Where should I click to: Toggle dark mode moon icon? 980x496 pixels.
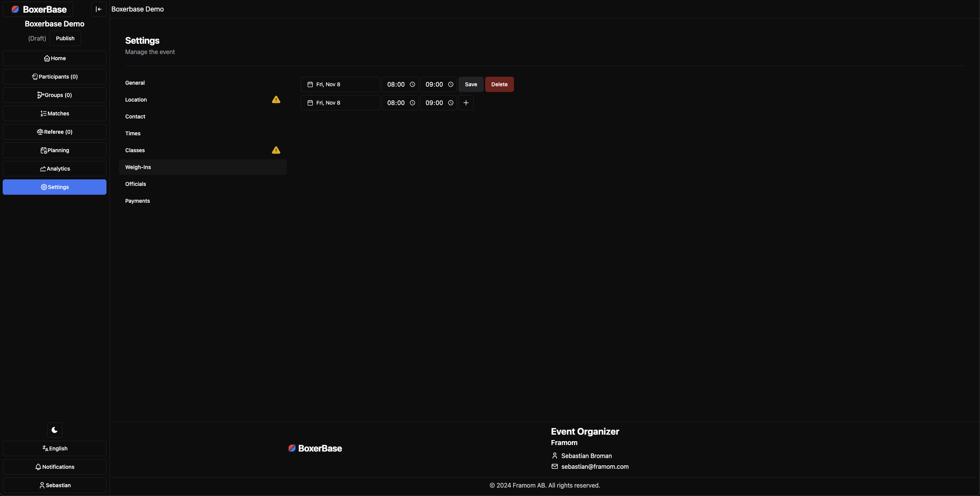54,430
